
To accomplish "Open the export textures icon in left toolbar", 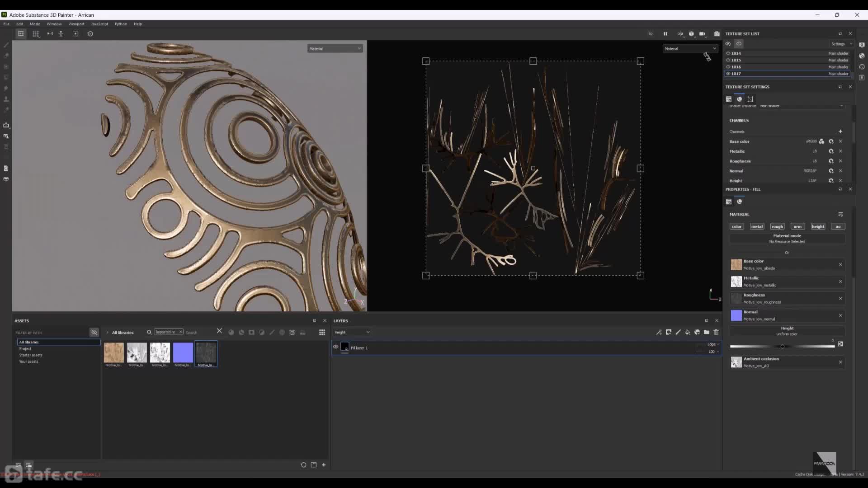I will (6, 125).
